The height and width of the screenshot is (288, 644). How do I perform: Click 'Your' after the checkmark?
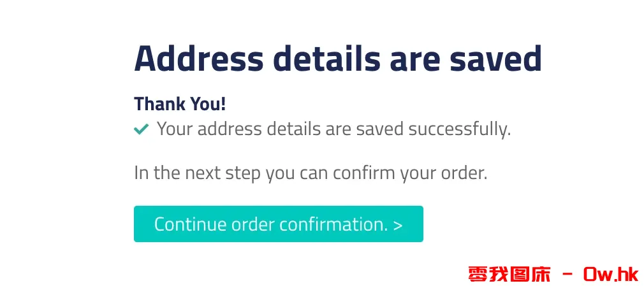click(174, 129)
